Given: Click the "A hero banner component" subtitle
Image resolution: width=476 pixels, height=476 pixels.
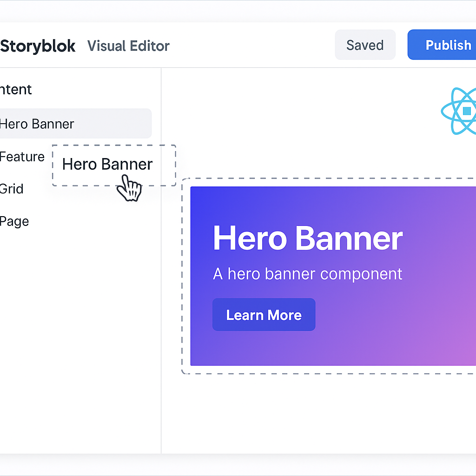Looking at the screenshot, I should tap(307, 274).
